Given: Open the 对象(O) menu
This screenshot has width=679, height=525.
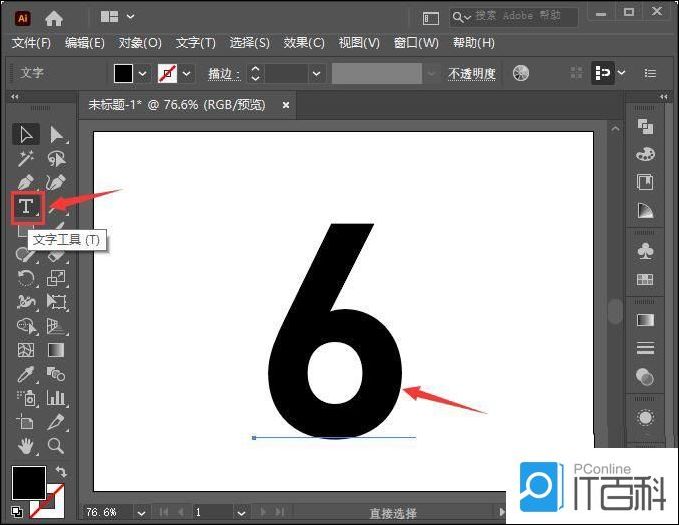Looking at the screenshot, I should tap(140, 43).
